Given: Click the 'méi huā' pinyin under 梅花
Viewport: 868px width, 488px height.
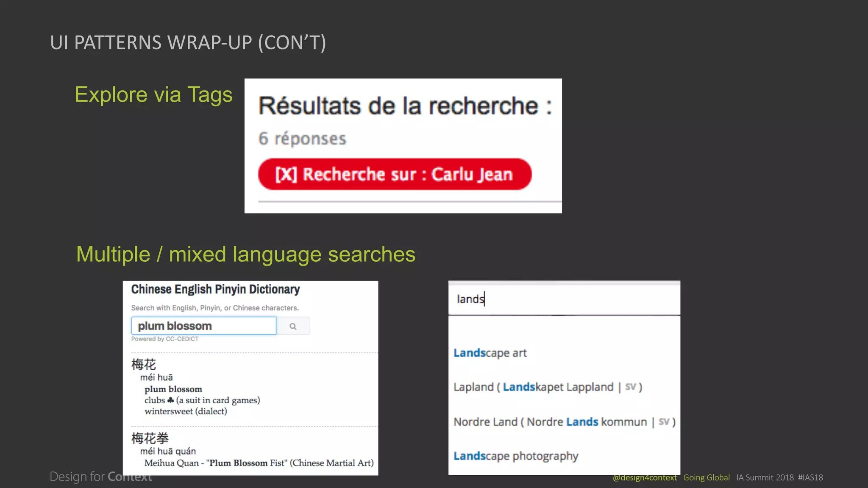Looking at the screenshot, I should (x=156, y=377).
